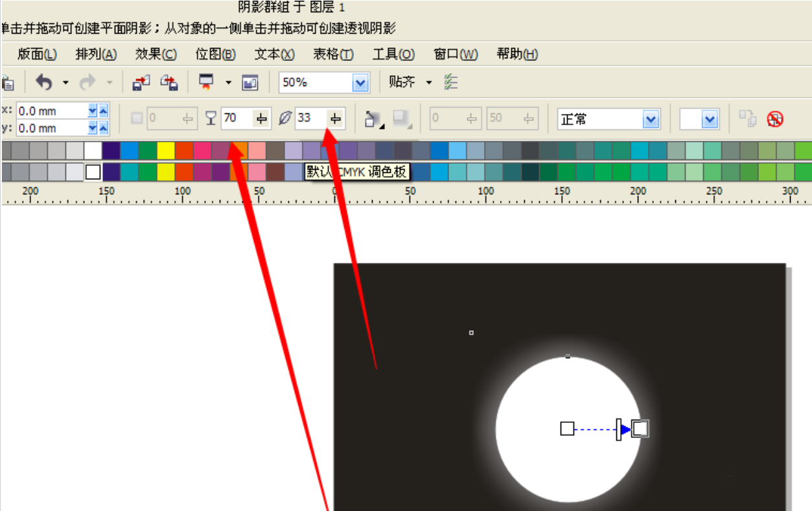The height and width of the screenshot is (511, 812).
Task: Open the 表格(T) menu
Action: 334,54
